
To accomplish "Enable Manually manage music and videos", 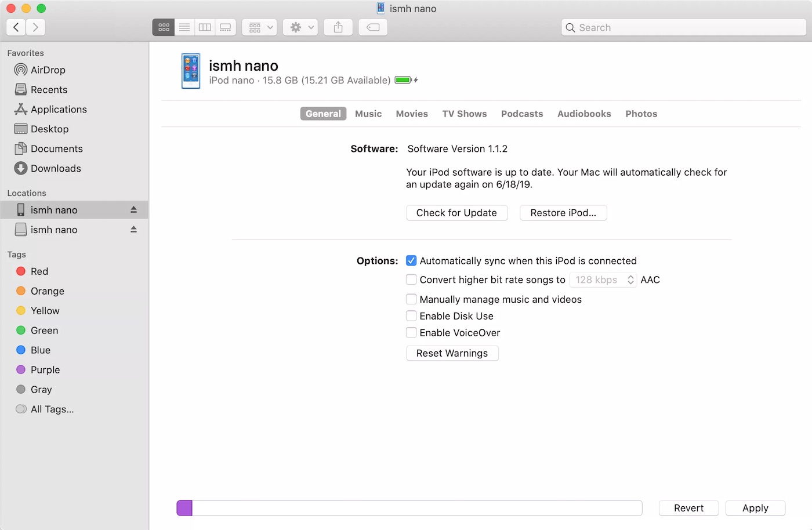I will coord(411,299).
